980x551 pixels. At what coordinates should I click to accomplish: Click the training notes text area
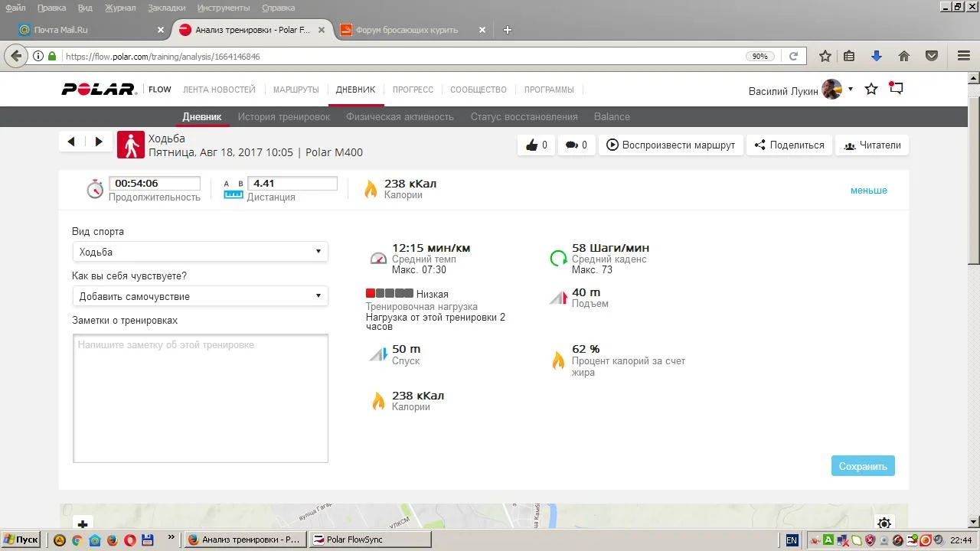[x=200, y=398]
